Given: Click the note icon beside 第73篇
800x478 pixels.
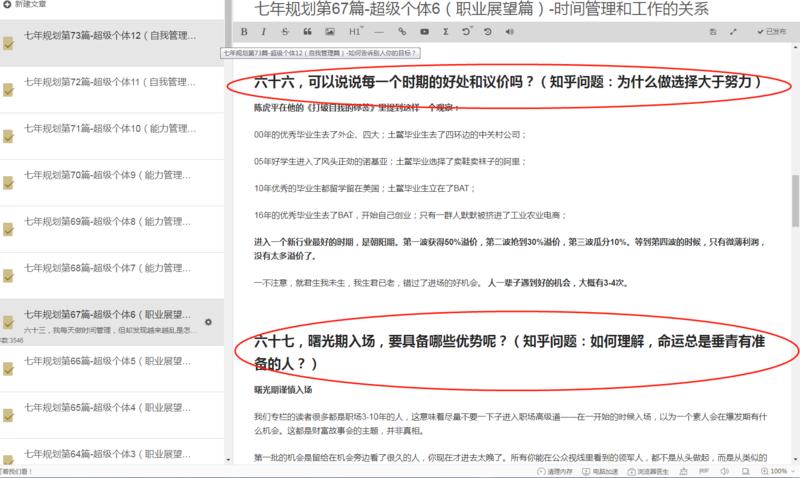Looking at the screenshot, I should [x=8, y=43].
